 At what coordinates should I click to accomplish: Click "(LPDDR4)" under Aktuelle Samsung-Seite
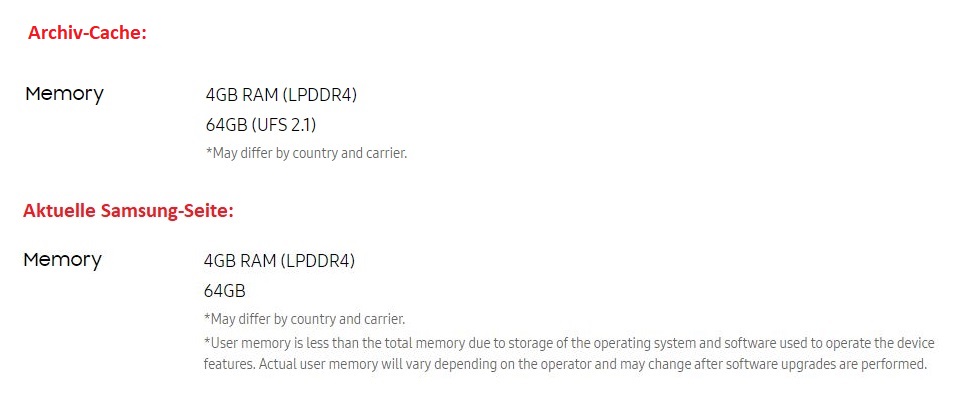pyautogui.click(x=317, y=262)
